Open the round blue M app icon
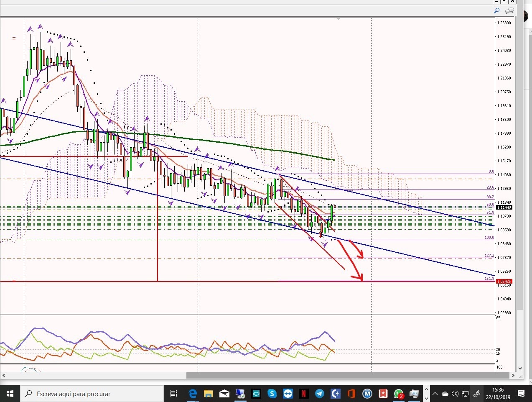 point(367,394)
